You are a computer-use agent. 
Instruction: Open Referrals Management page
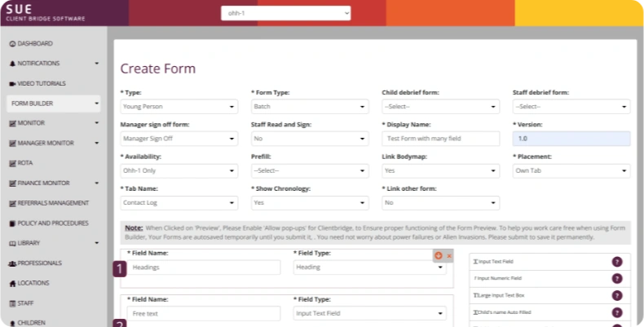52,203
